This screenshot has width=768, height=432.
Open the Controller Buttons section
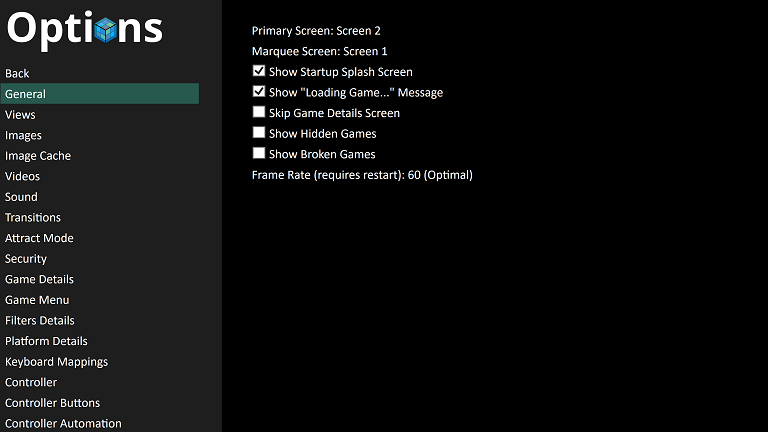pyautogui.click(x=52, y=403)
